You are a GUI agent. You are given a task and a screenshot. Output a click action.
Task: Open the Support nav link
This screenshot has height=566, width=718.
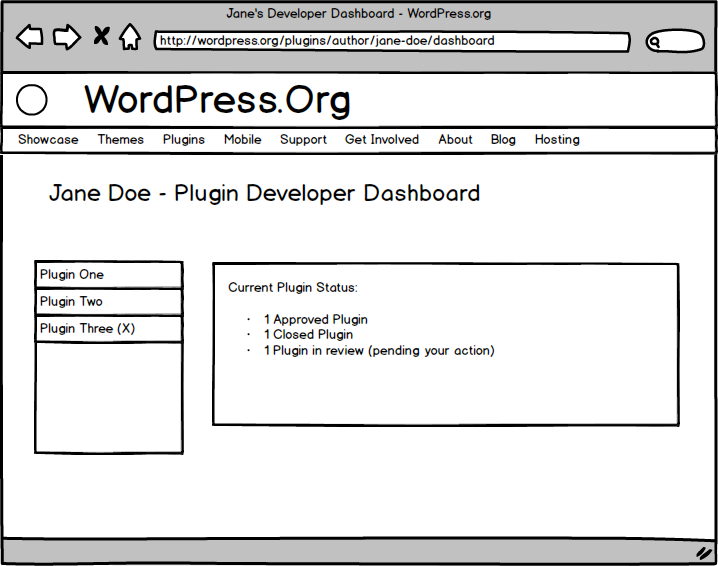tap(303, 140)
